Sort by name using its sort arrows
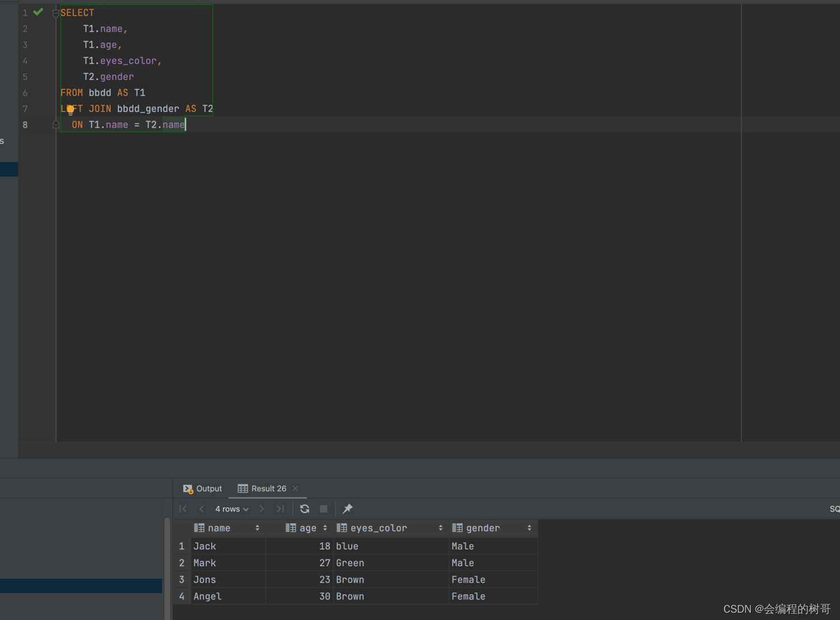 point(258,528)
